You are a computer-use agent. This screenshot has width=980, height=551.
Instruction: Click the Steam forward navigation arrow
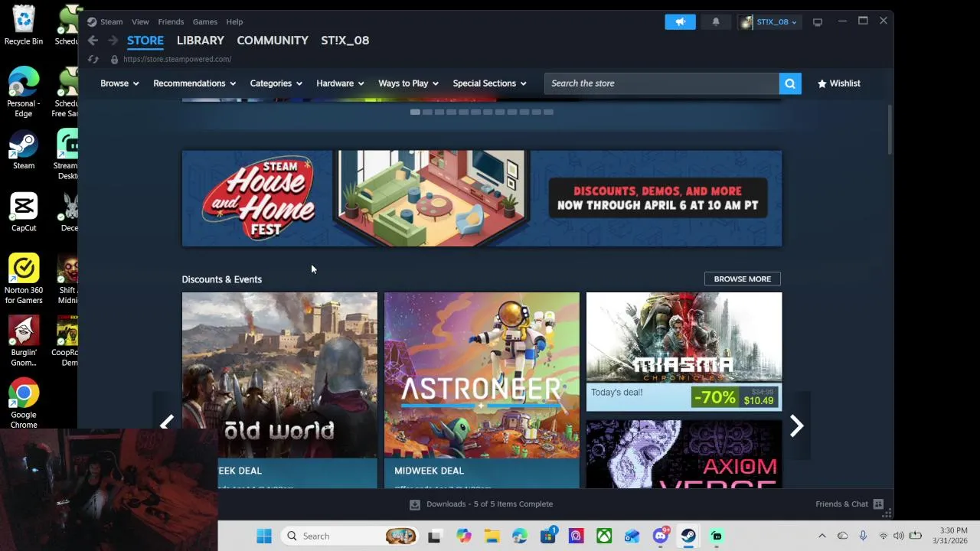113,41
